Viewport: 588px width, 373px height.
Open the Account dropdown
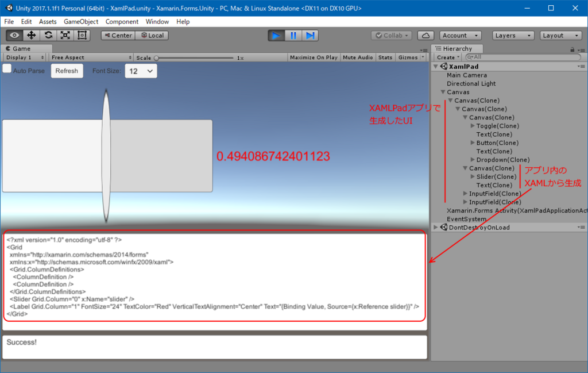pos(460,36)
